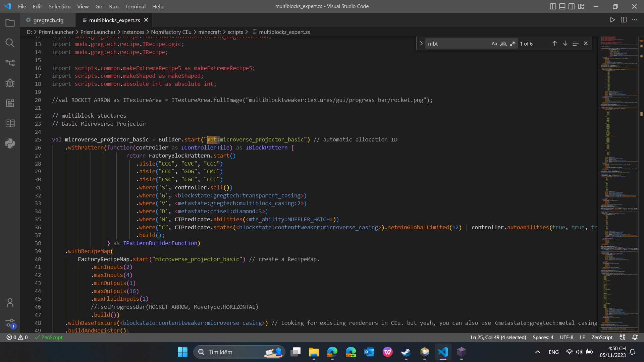
Task: Open the Search view in the activity bar
Action: [10, 43]
